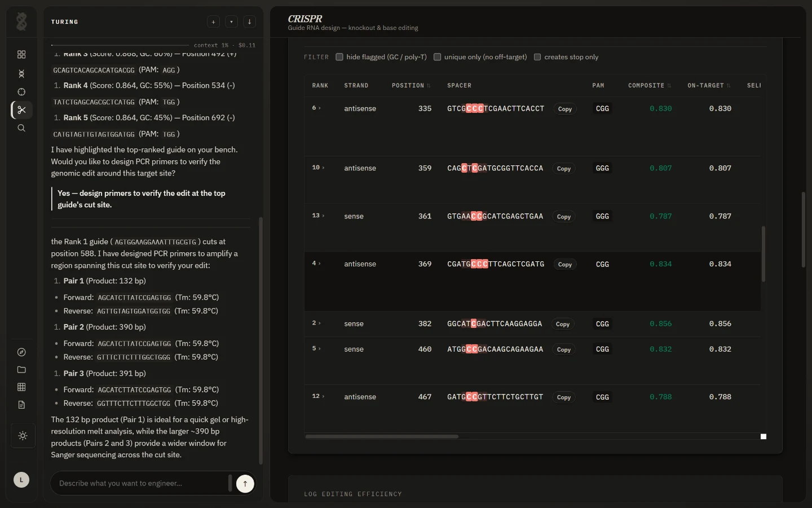Expand the rank 6 guide row
The width and height of the screenshot is (812, 508).
(x=316, y=108)
